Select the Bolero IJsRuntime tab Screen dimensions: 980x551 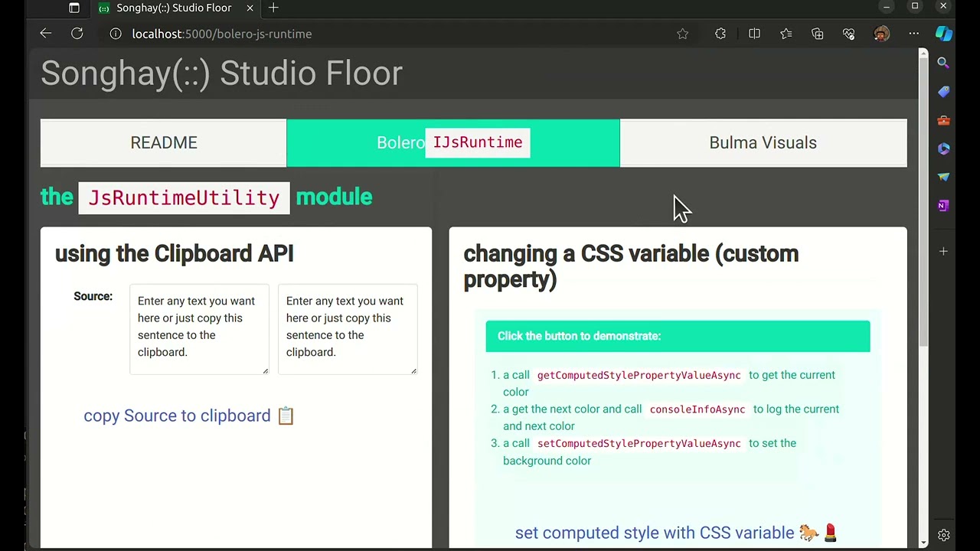point(452,143)
